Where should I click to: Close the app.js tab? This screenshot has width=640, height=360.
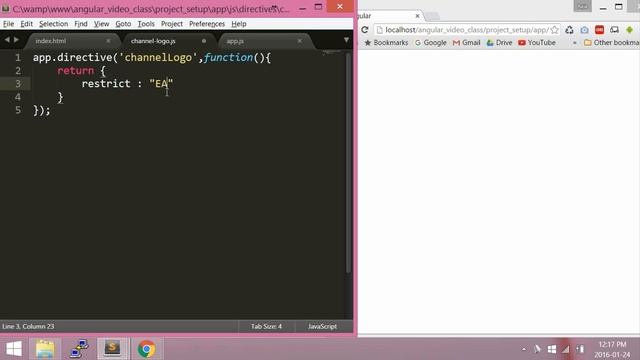coord(300,41)
